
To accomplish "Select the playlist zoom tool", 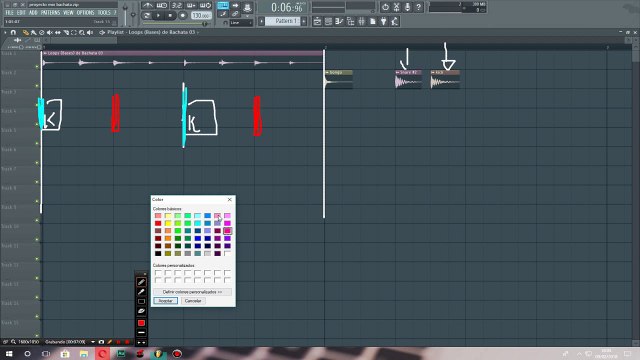I will 82,32.
